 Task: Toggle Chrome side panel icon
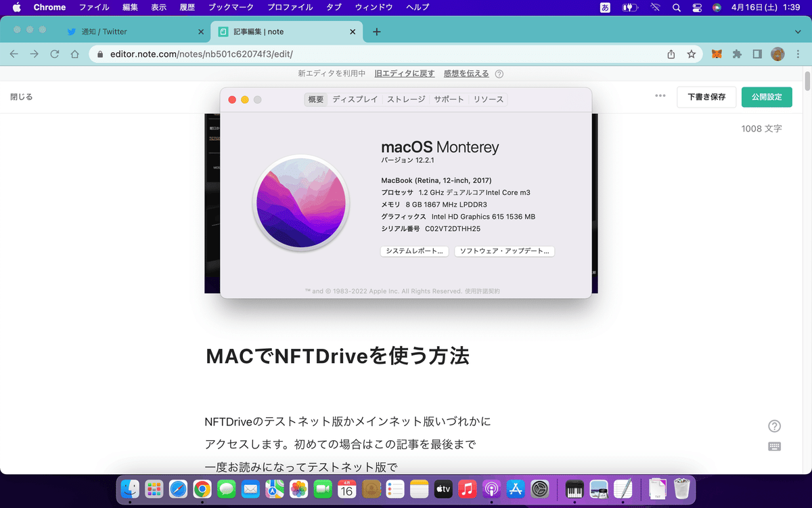pos(758,54)
